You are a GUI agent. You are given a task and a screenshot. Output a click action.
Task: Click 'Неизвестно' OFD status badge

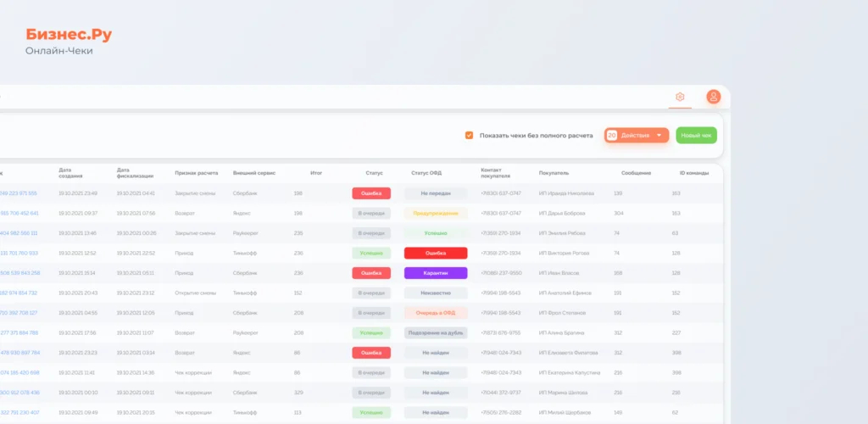click(436, 293)
